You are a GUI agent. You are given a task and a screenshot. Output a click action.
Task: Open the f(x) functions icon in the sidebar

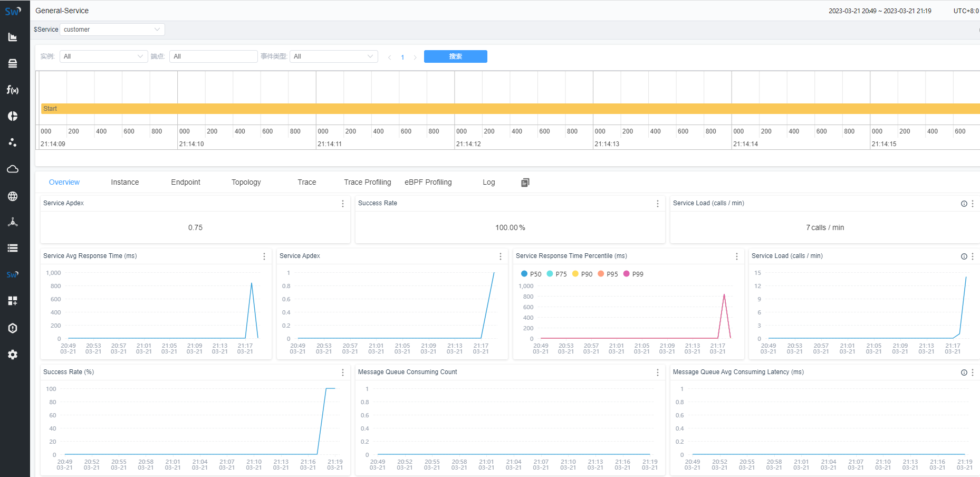(13, 90)
